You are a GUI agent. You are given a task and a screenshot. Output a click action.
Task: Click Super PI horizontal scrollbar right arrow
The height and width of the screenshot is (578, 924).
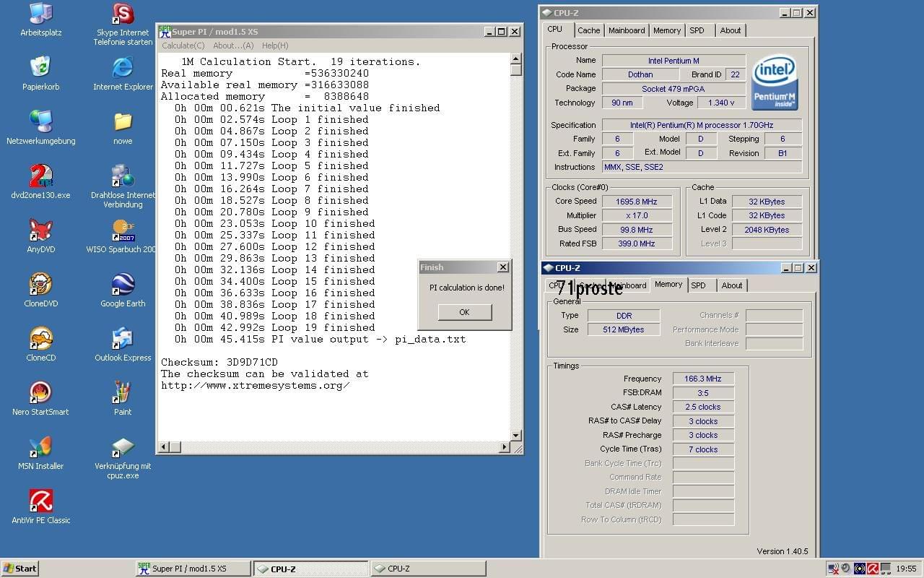[x=505, y=447]
